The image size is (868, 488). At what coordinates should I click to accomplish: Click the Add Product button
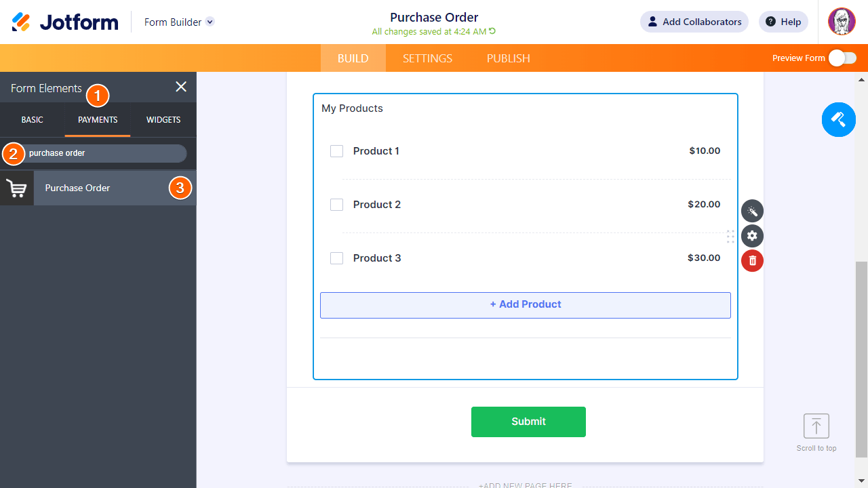pyautogui.click(x=526, y=305)
